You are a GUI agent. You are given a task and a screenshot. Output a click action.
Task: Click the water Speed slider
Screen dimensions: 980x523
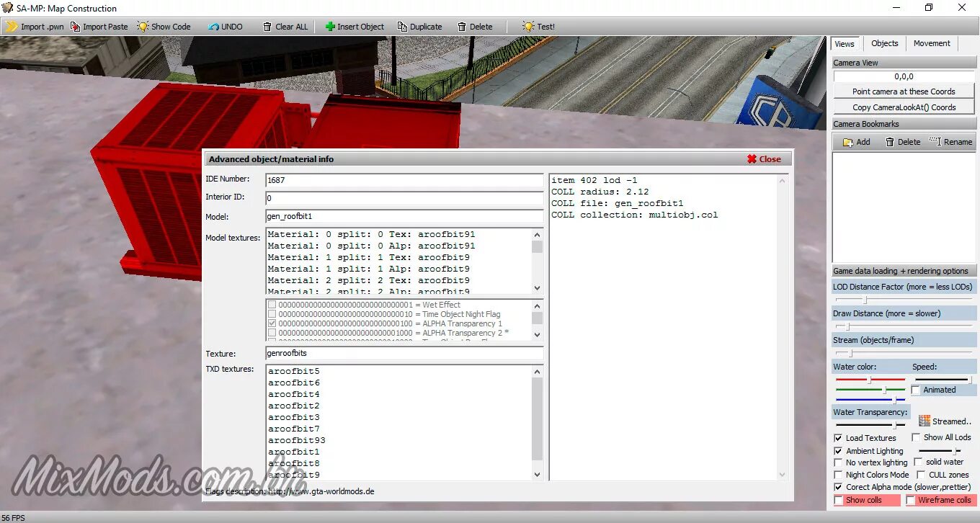[x=943, y=380]
